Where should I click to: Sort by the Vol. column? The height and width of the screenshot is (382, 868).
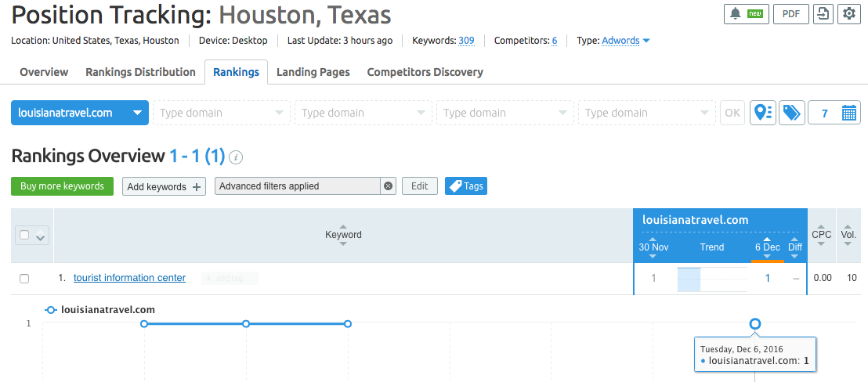848,235
